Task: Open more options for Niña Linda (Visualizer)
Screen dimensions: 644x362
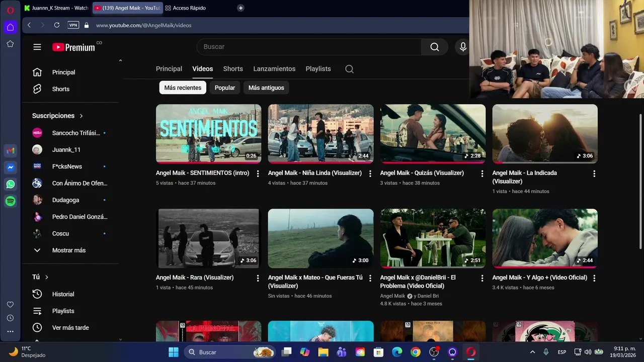Action: [370, 173]
